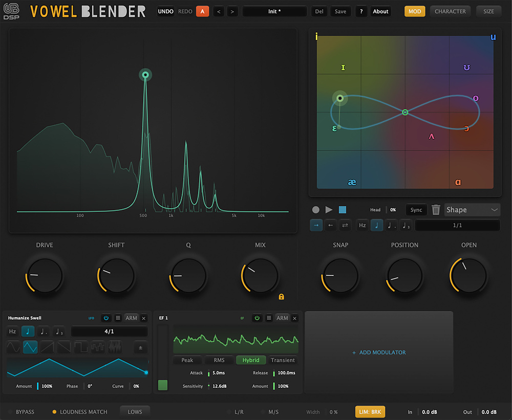Open the Shape dropdown
Viewport: 512px width, 420px height.
[x=472, y=210]
